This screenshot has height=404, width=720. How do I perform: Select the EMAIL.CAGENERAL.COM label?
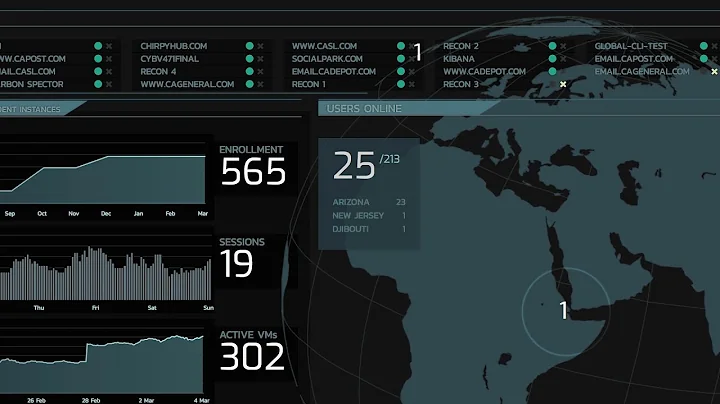point(642,72)
